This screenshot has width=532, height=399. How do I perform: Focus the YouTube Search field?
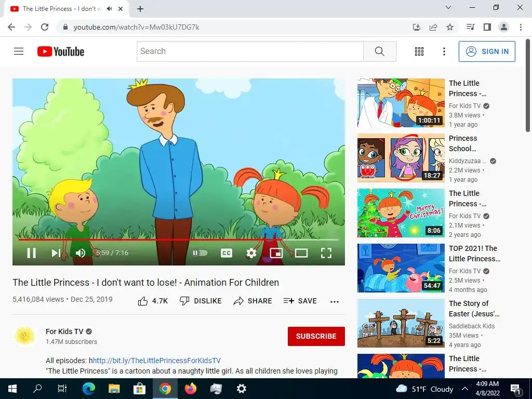point(250,51)
